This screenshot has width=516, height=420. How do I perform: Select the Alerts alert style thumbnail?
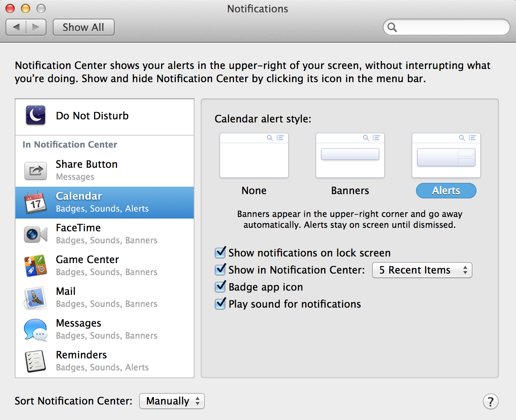tap(446, 155)
